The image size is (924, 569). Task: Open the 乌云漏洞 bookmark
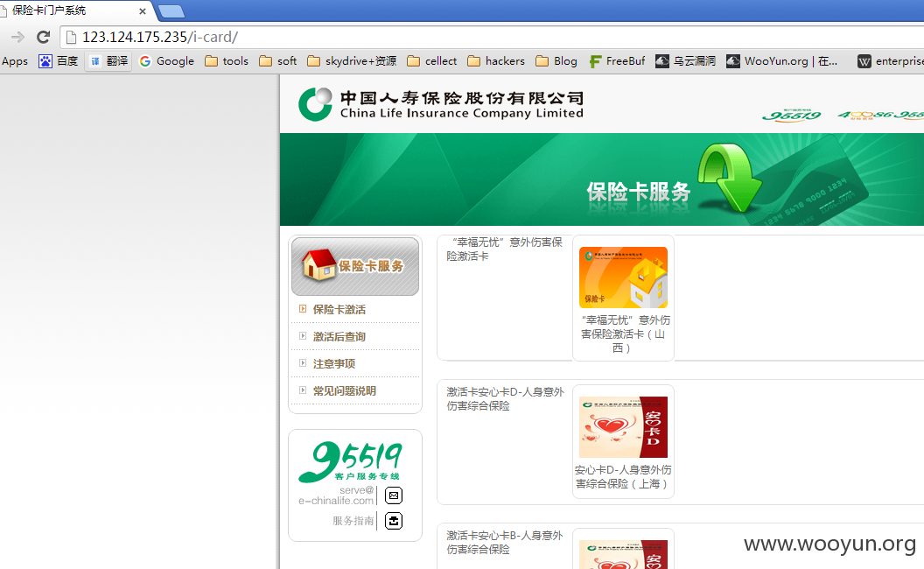[x=685, y=60]
